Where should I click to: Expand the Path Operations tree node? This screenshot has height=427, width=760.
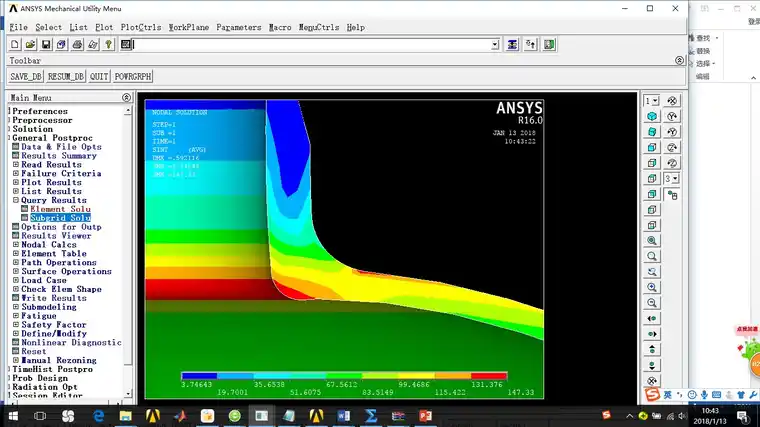[x=16, y=262]
